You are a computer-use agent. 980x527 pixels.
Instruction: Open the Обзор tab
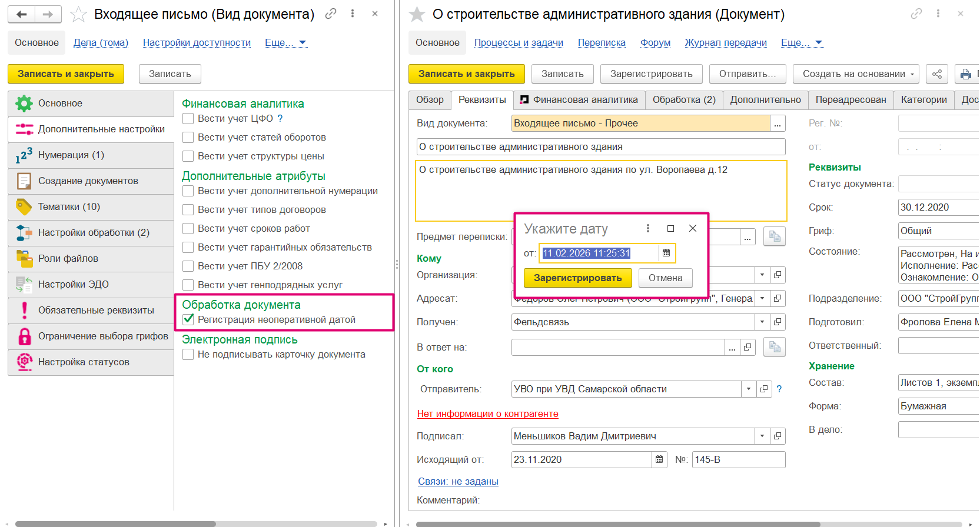pos(430,100)
